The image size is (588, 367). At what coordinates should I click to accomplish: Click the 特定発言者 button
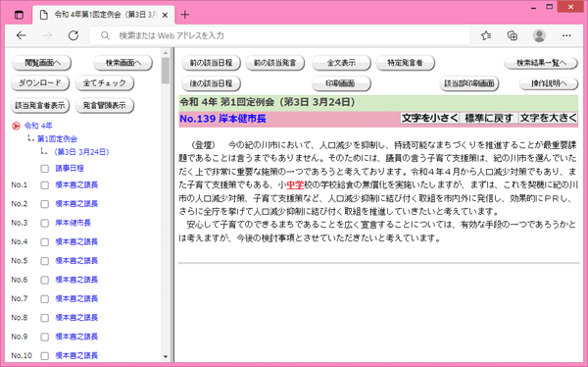click(x=406, y=63)
